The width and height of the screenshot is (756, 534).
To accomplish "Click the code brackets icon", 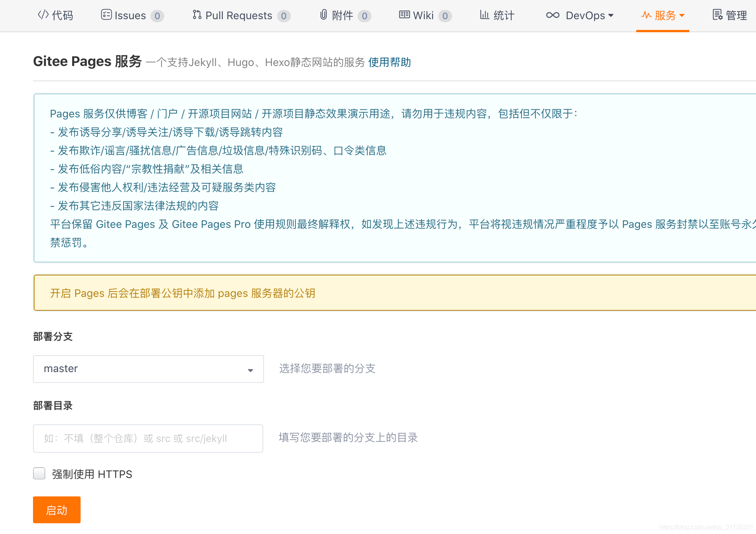I will [43, 15].
